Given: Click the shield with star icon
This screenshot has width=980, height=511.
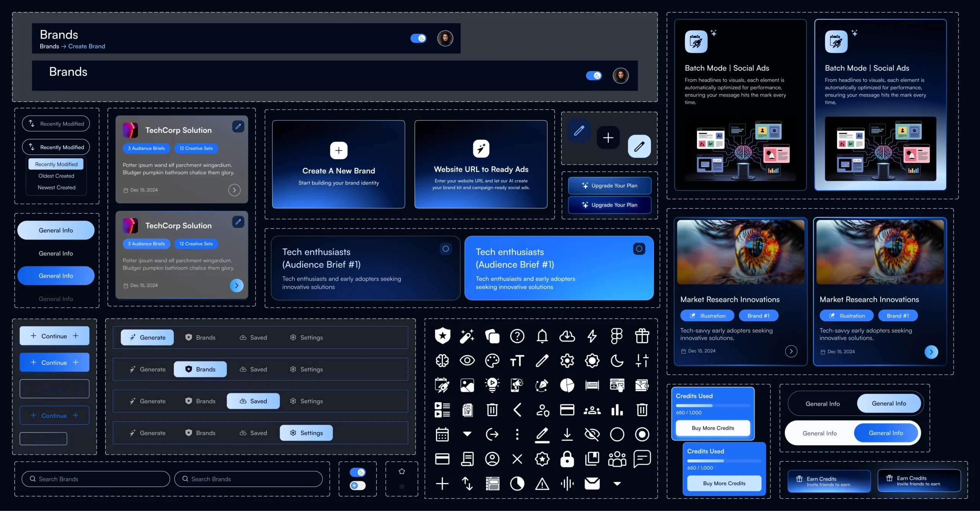Looking at the screenshot, I should 442,336.
